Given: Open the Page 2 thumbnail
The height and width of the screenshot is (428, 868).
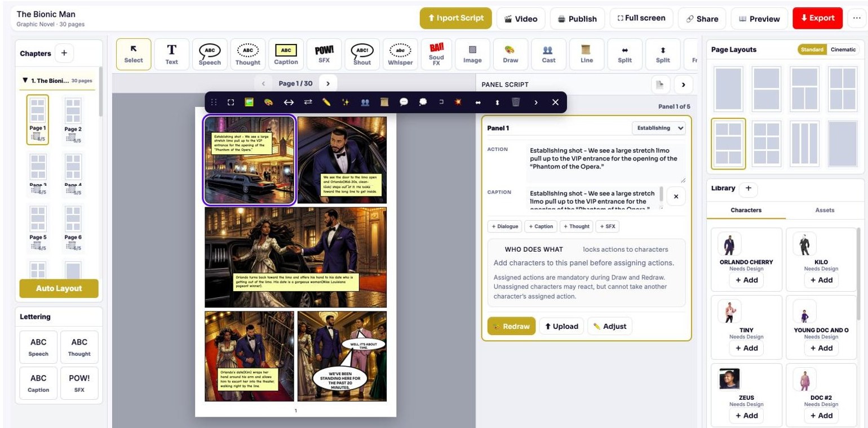Looking at the screenshot, I should coord(73,120).
